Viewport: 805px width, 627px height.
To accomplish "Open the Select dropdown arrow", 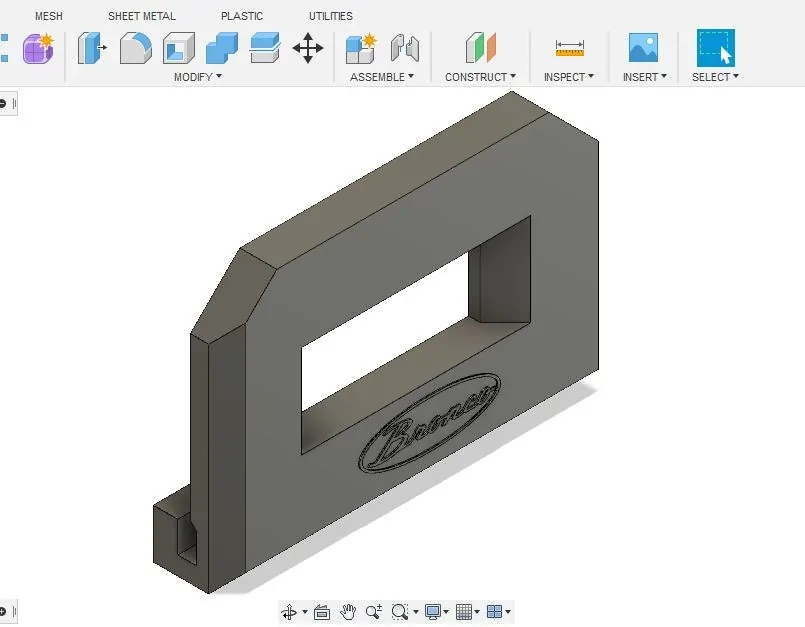I will coord(736,77).
